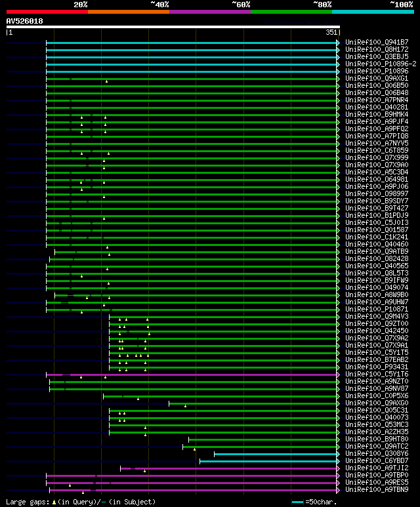Click the short cyan bar for UniRef100_Q308Y6
Screen dimensions: 420x507
click(x=276, y=454)
